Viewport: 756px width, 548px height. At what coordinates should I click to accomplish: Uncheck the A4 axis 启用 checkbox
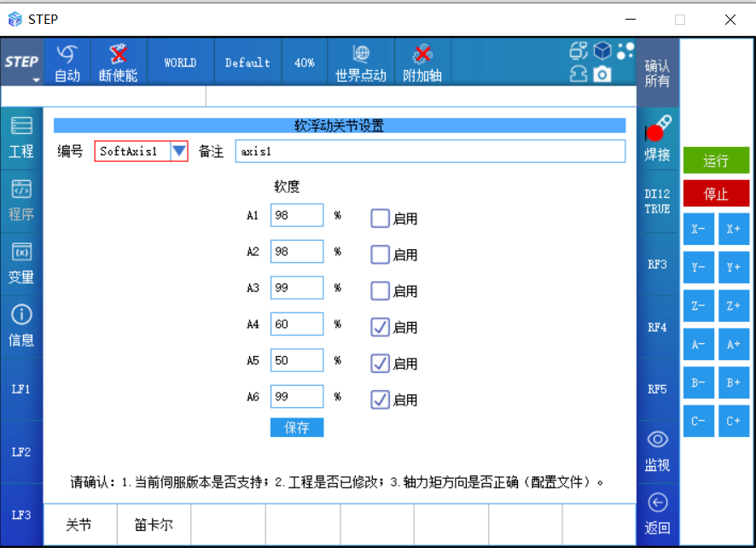(380, 327)
